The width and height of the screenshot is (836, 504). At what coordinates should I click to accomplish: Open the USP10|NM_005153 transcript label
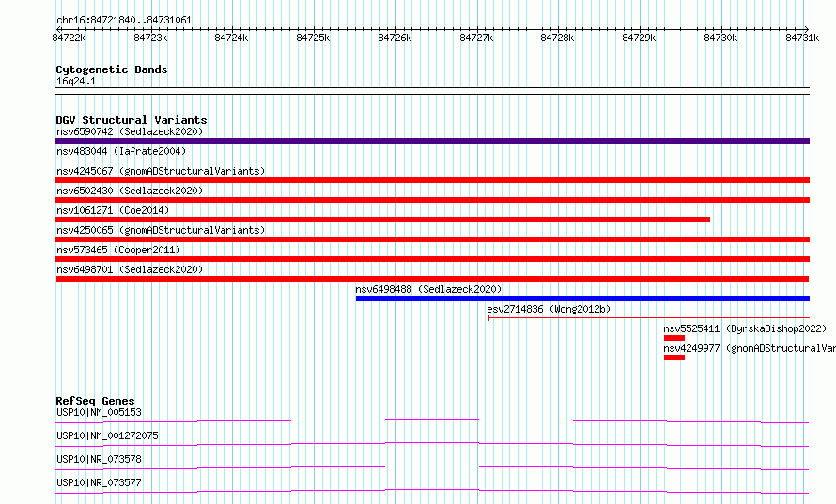(x=100, y=412)
